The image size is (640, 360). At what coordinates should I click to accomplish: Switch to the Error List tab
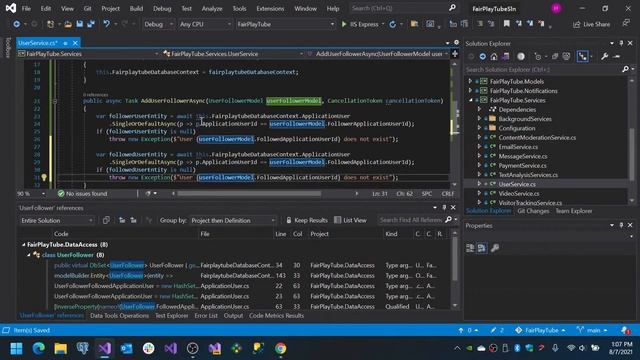(x=206, y=316)
